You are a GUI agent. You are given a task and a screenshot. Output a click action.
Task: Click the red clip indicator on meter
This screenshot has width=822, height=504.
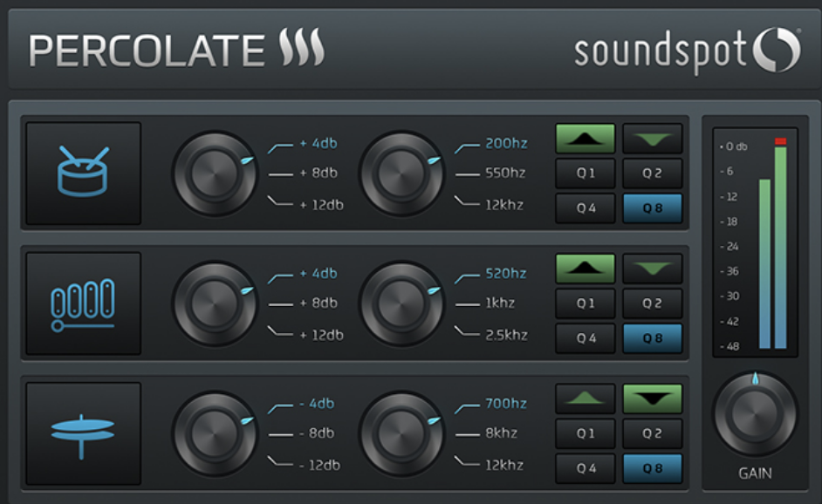(781, 141)
